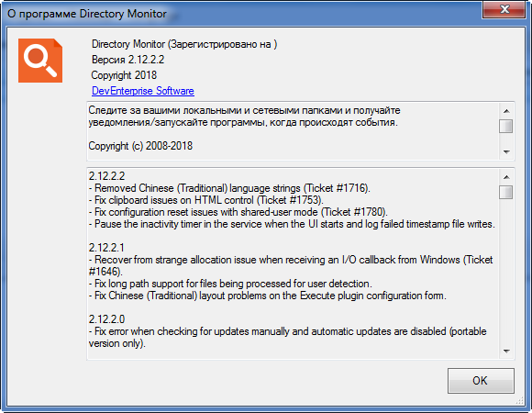Click the "Fix long path support" line

coord(230,284)
